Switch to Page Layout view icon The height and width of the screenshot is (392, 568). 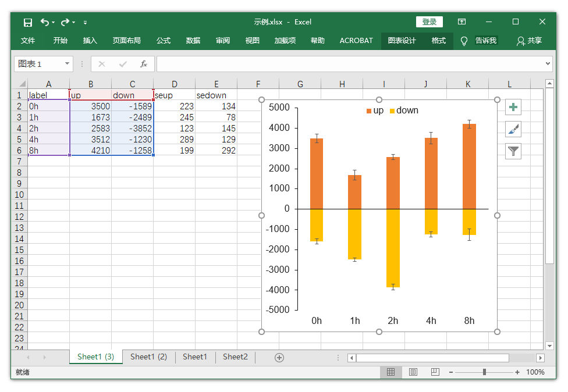pyautogui.click(x=413, y=372)
